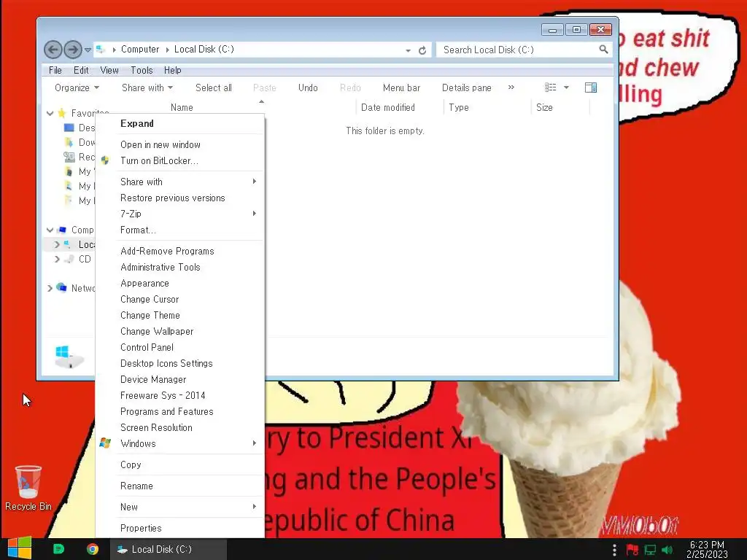Expand the CD drive tree node

[x=57, y=259]
